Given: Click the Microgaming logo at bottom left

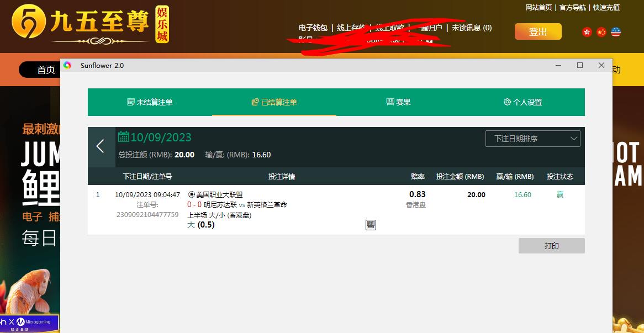Looking at the screenshot, I should point(33,323).
